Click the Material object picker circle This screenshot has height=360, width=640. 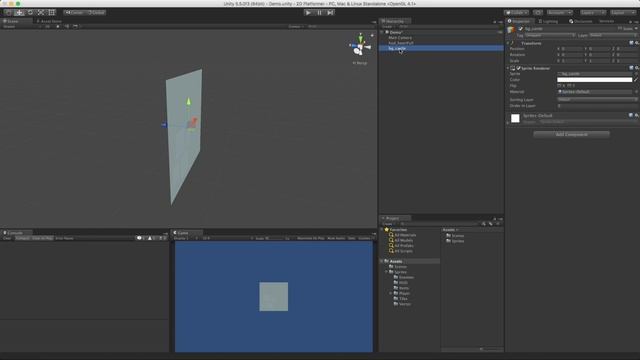point(636,92)
